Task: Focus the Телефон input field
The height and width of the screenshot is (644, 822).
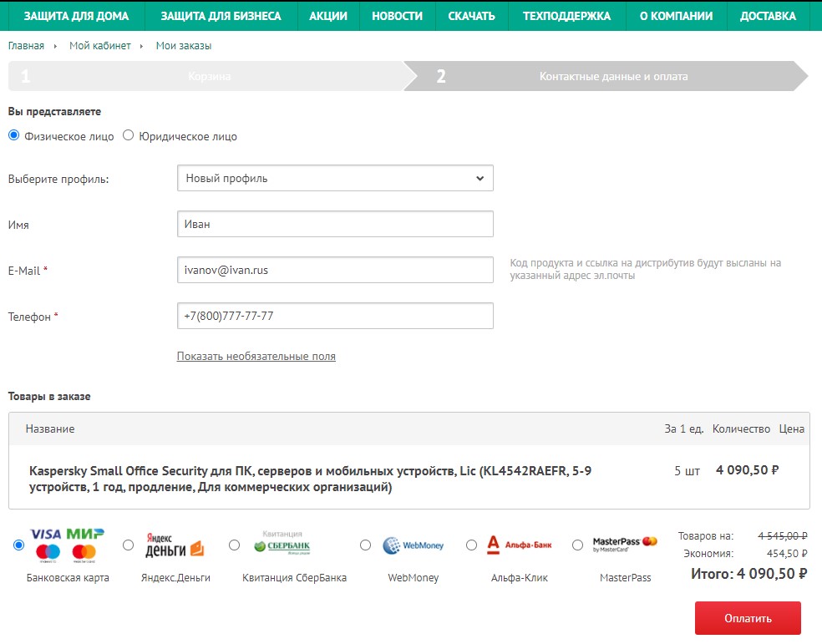Action: 335,316
